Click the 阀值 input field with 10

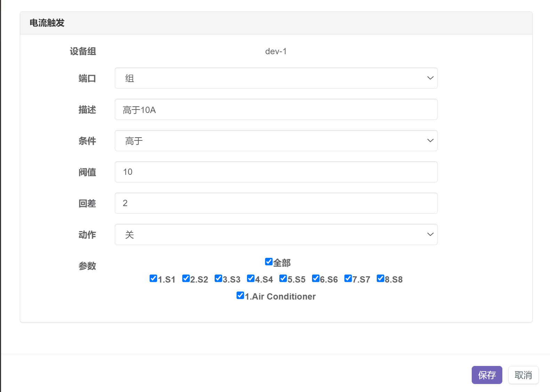pos(276,172)
